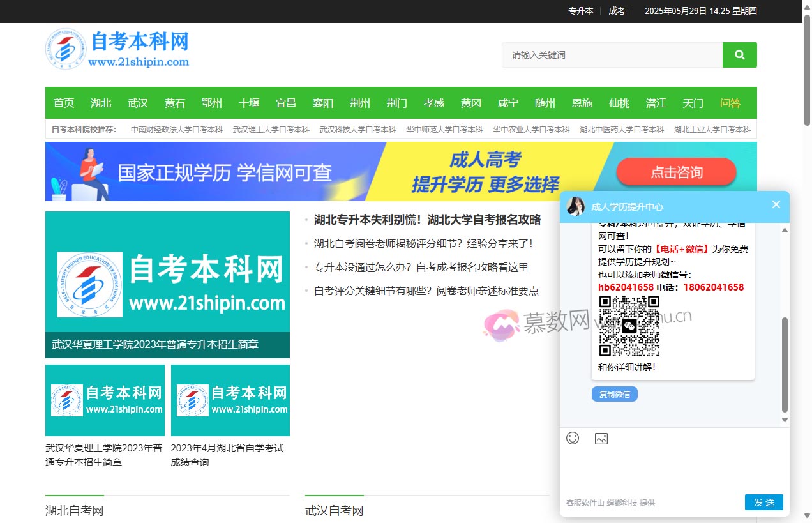Image resolution: width=812 pixels, height=523 pixels.
Task: Click the emoji smiley icon in the chat panel
Action: (573, 438)
